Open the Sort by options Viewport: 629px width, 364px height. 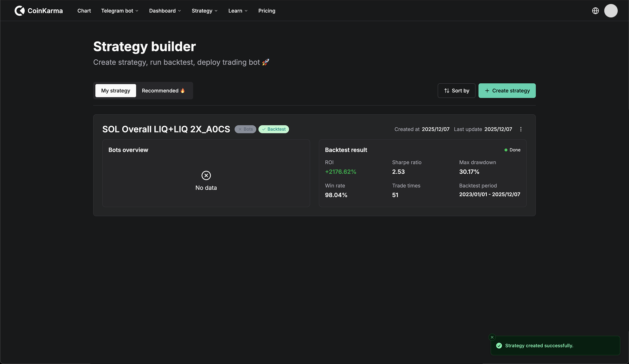[x=456, y=91]
